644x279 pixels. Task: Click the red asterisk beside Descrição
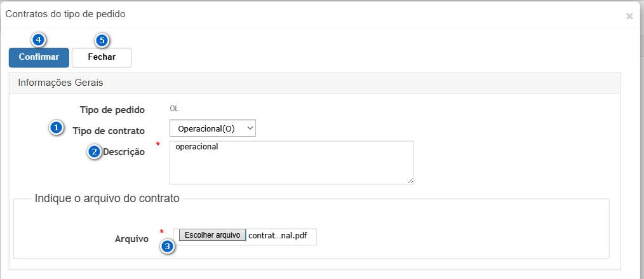click(158, 145)
